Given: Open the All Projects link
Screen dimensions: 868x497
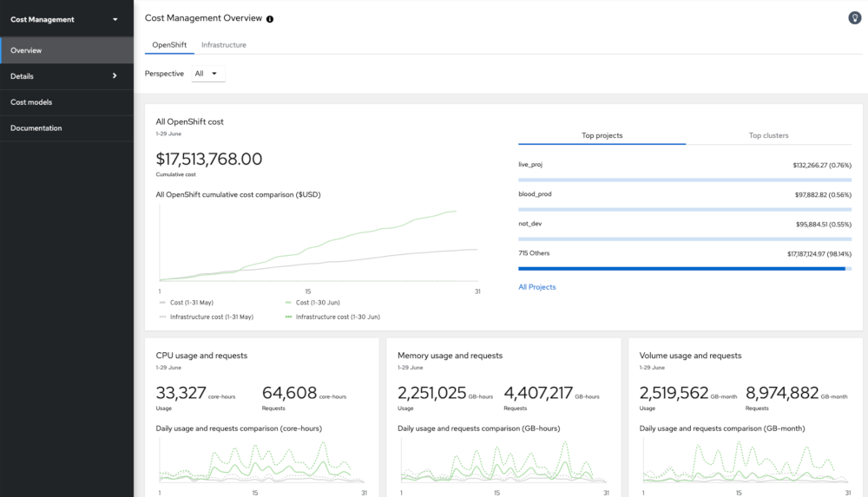Looking at the screenshot, I should [x=536, y=287].
